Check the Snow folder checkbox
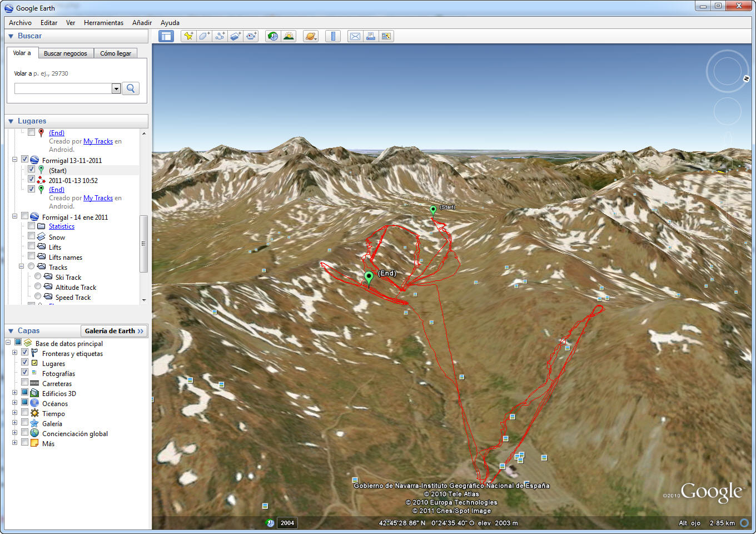Screen dimensions: 756x534 (x=31, y=236)
